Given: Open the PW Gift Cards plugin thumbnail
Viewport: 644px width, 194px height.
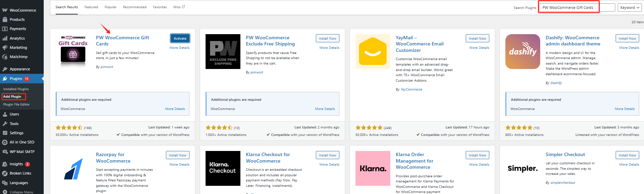Looking at the screenshot, I should (x=73, y=52).
